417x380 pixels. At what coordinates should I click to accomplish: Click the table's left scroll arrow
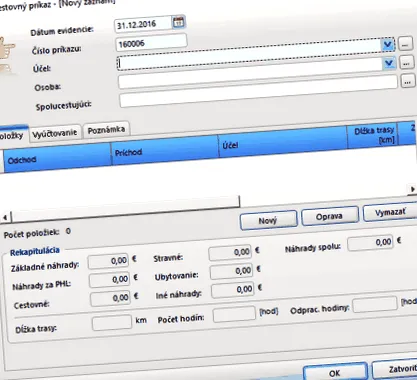[5, 218]
